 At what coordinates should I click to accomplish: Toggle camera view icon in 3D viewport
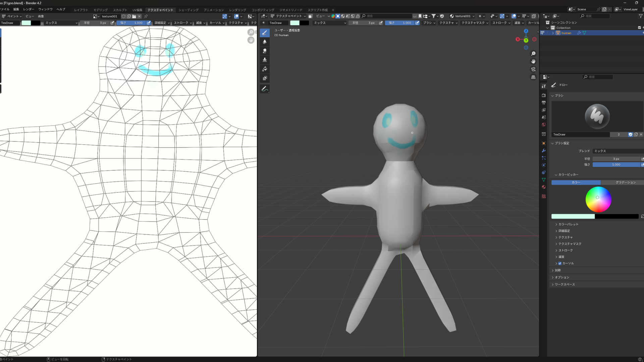coord(533,69)
